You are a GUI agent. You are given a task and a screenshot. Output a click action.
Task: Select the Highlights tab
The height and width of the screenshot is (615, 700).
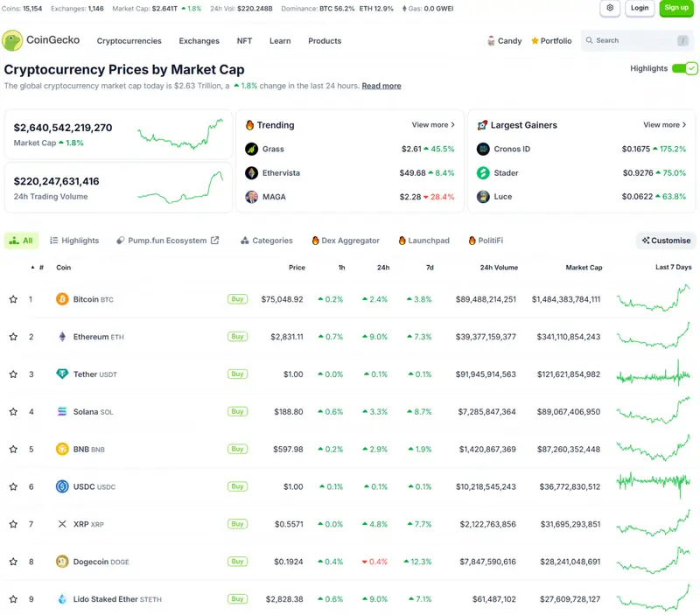point(74,241)
